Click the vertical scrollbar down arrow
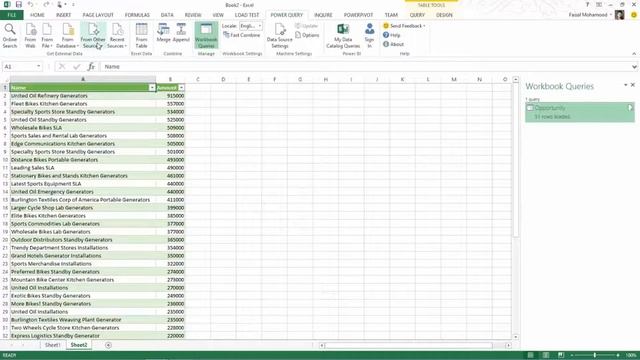The height and width of the screenshot is (360, 640). tap(516, 337)
